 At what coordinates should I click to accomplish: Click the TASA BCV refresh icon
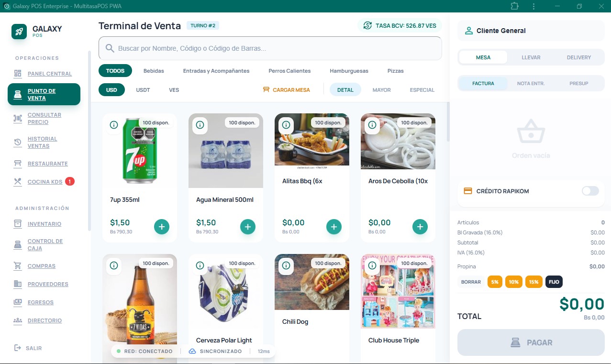[x=367, y=25]
